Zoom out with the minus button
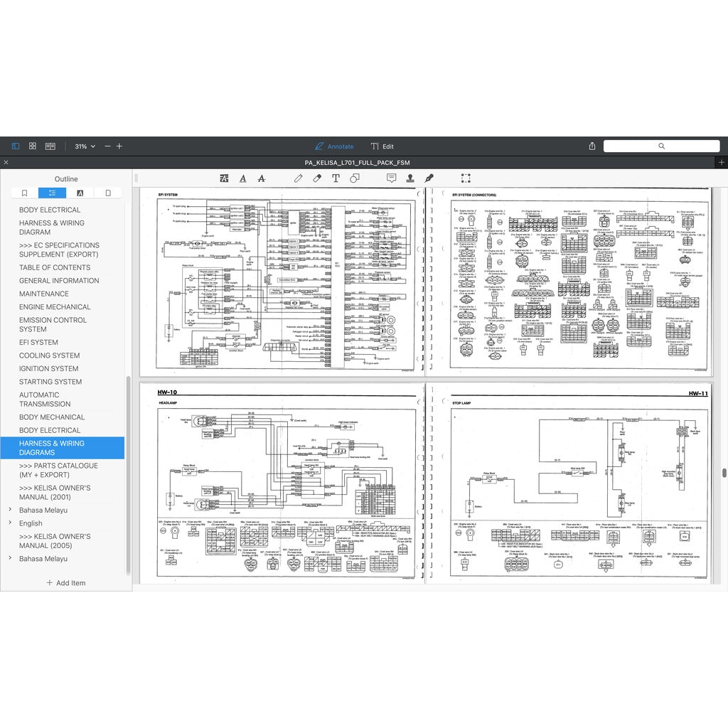 pos(108,146)
